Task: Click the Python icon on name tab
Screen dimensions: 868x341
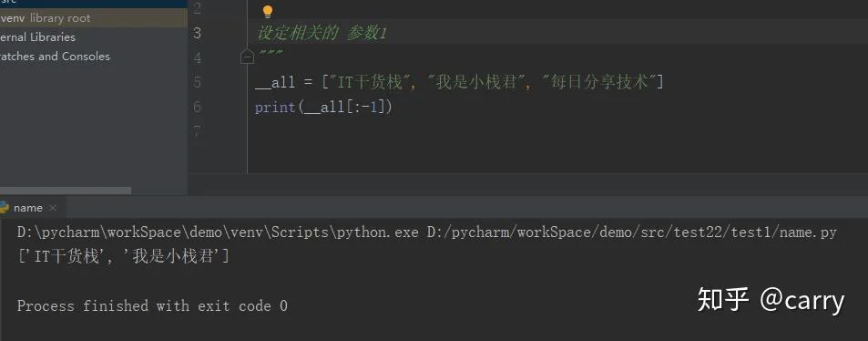Action: pos(4,208)
